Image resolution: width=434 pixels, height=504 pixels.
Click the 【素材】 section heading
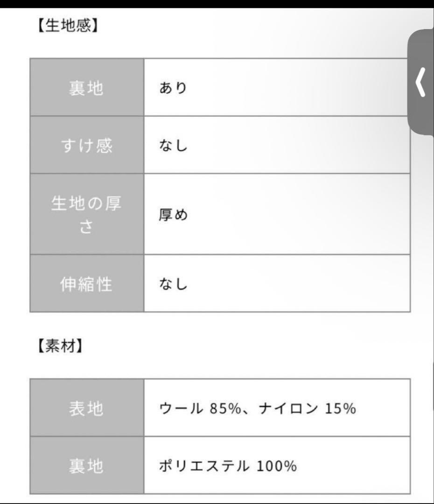pos(60,347)
